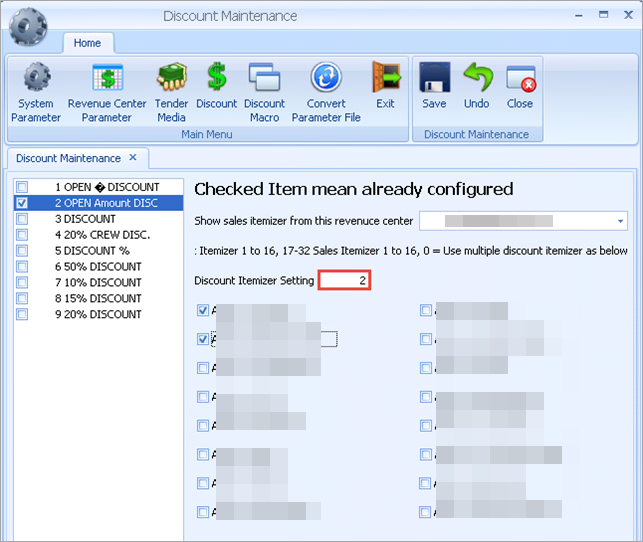Uncheck first itemizer checkbox in left column
The image size is (643, 542).
(203, 310)
